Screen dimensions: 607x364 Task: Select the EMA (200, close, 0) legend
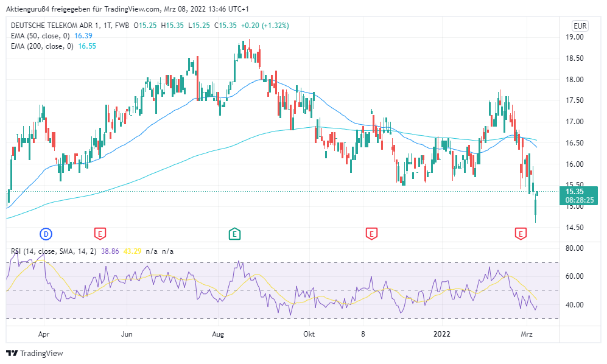point(42,46)
